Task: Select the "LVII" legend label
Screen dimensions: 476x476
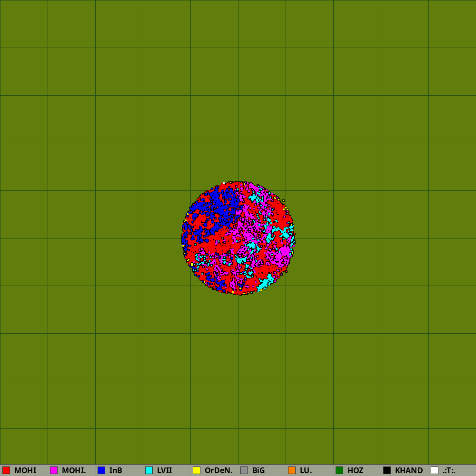Action: coord(165,470)
